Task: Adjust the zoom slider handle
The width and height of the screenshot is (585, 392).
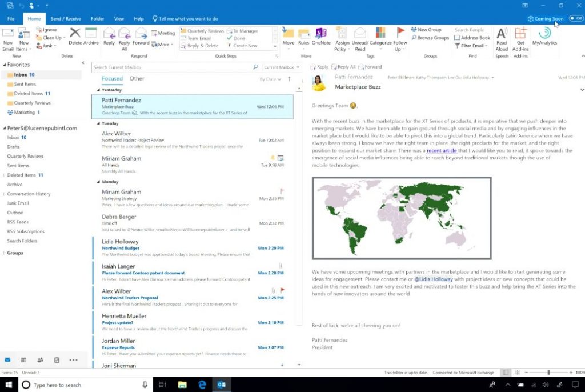Action: click(548, 372)
